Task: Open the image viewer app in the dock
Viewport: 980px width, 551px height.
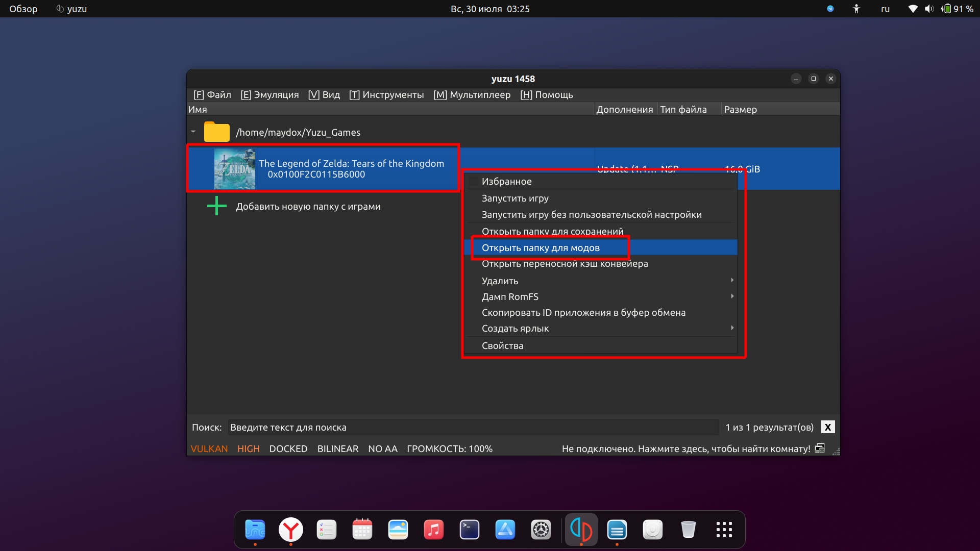Action: (x=398, y=530)
